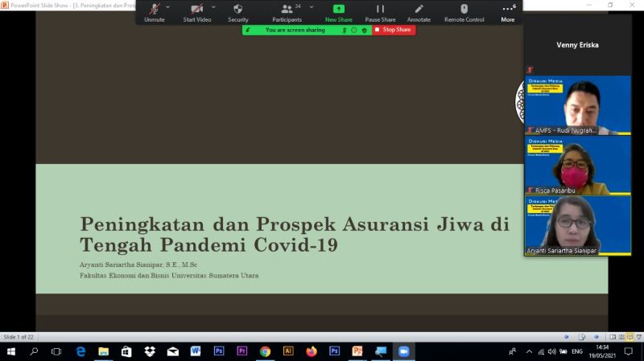Screen dimensions: 644x361
Task: Go to previous slide arrow in status bar
Action: [x=567, y=337]
